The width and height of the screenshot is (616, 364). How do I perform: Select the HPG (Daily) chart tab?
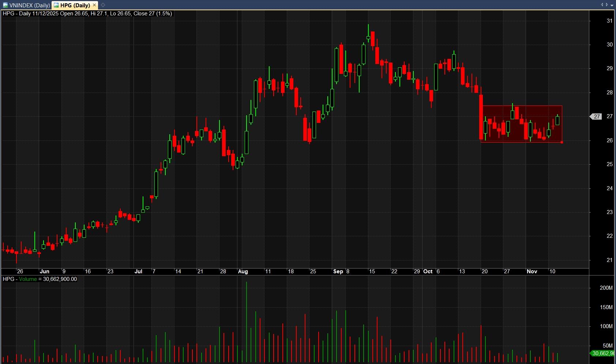point(75,5)
